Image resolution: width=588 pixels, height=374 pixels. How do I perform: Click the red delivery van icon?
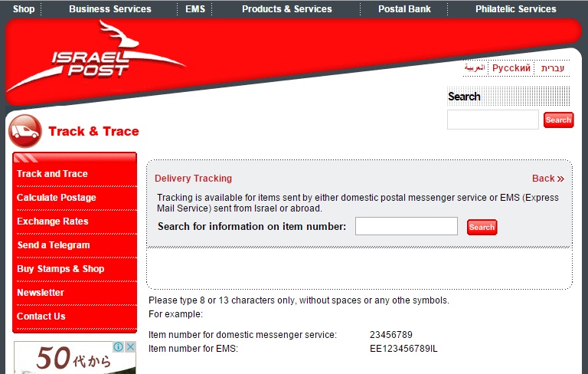point(25,131)
